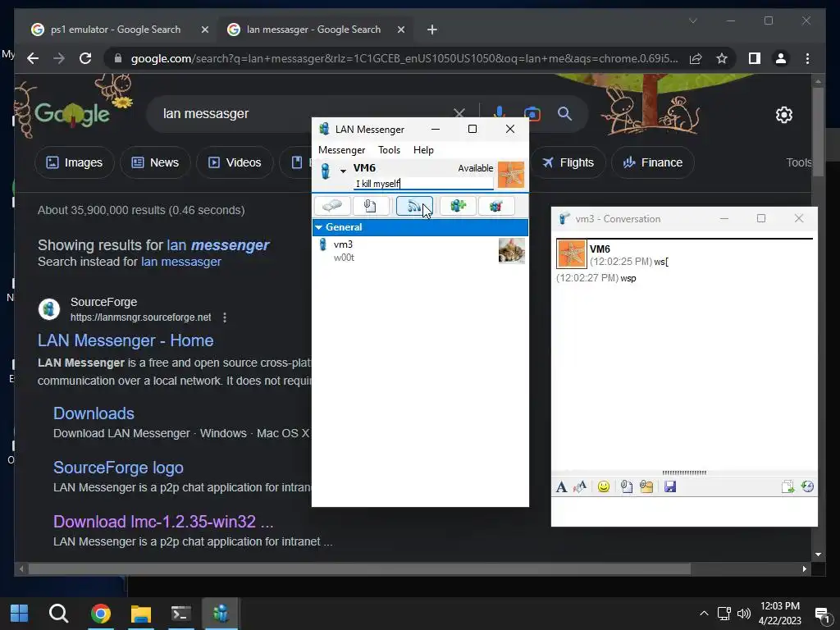This screenshot has width=840, height=630.
Task: Show hidden system tray icons
Action: tap(704, 614)
